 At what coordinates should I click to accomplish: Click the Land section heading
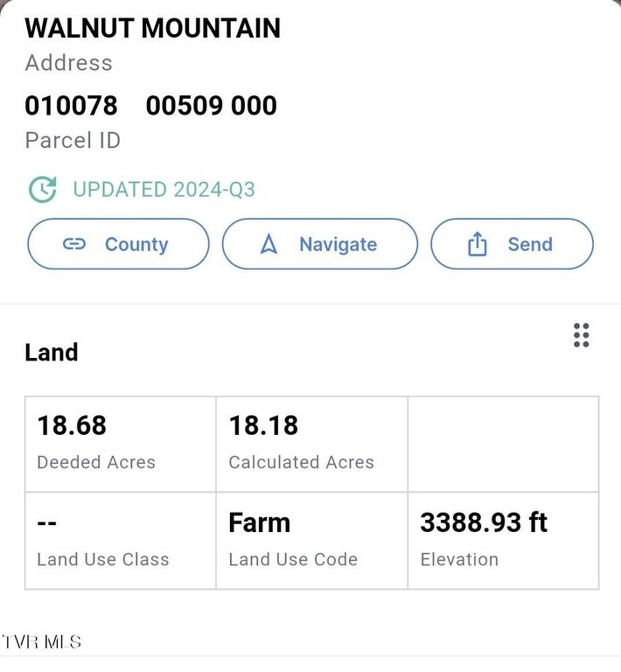tap(52, 352)
